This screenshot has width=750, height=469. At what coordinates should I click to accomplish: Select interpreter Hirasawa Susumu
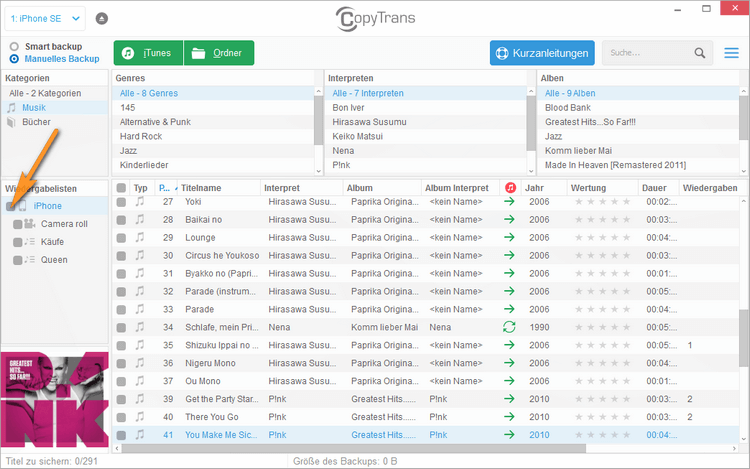425,122
